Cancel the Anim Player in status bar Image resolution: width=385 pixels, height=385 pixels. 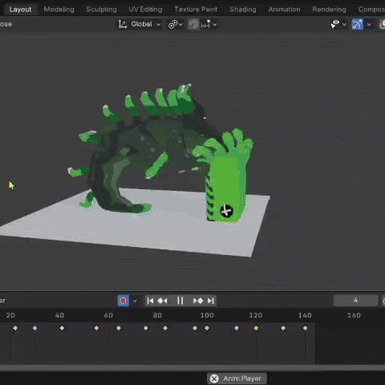(214, 379)
